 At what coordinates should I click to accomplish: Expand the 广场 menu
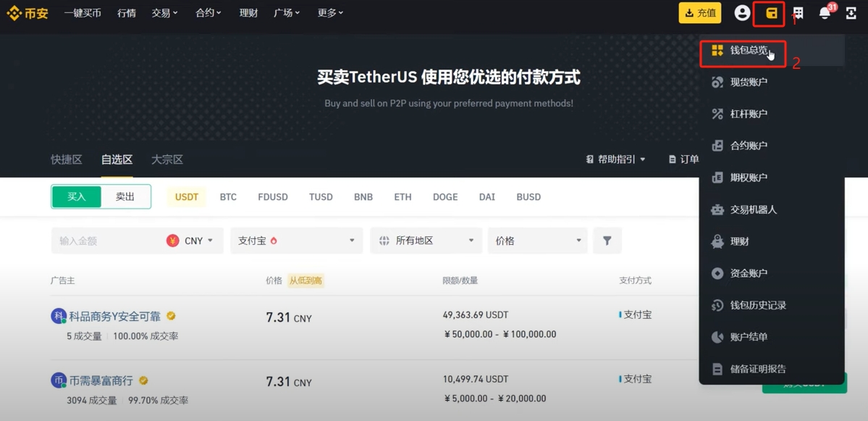tap(287, 13)
